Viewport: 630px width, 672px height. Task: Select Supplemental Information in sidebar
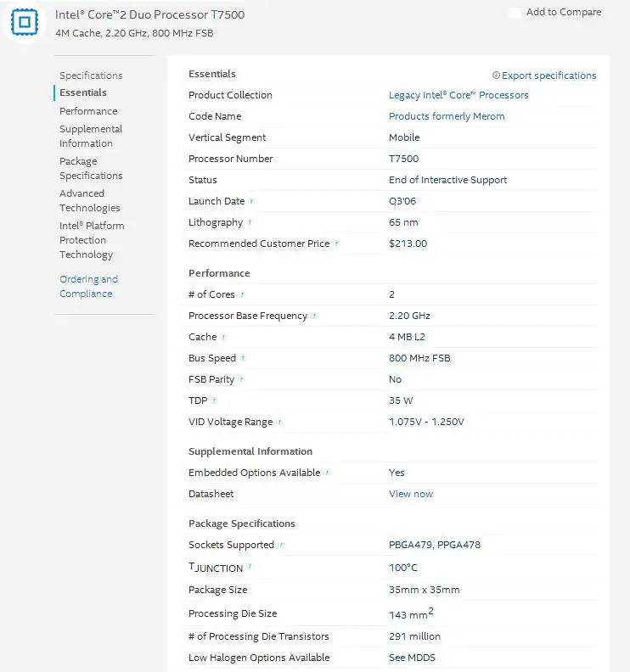(91, 137)
